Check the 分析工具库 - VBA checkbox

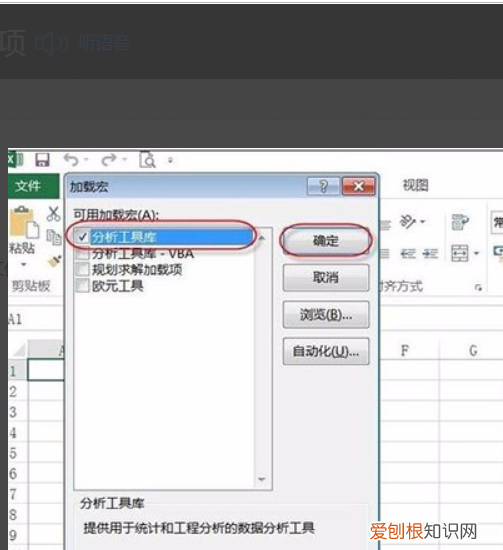(x=83, y=254)
